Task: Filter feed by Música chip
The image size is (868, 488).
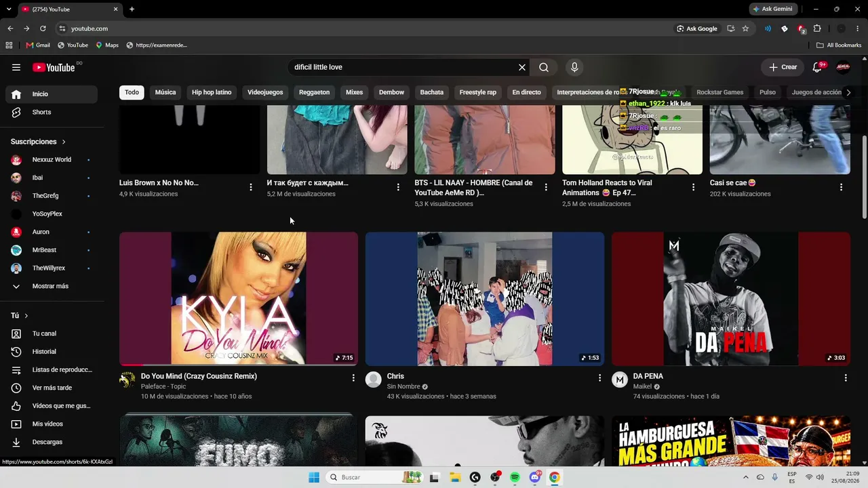Action: point(165,92)
